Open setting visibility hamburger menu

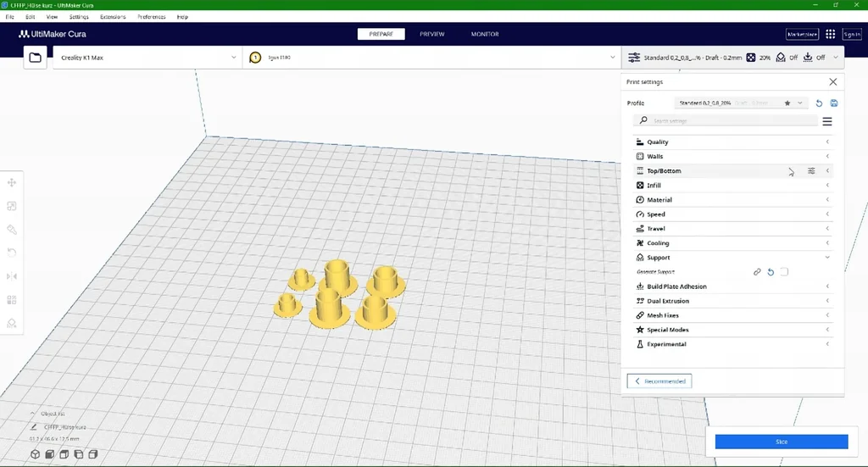pyautogui.click(x=827, y=122)
